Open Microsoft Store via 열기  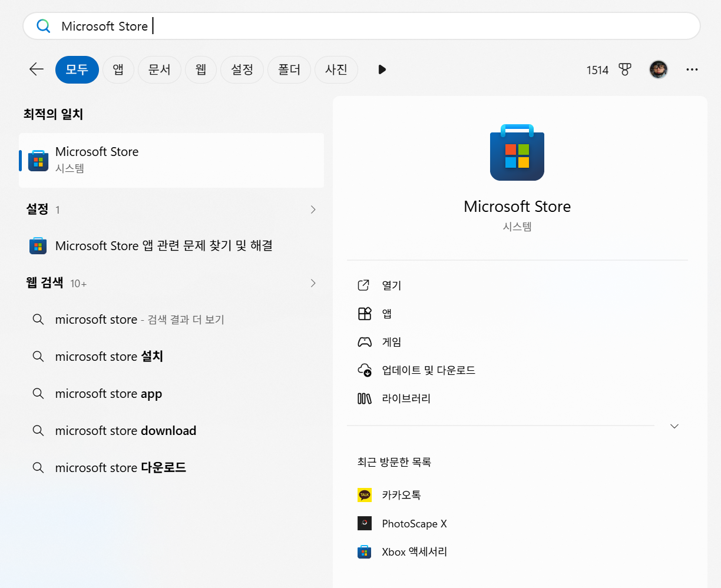392,285
